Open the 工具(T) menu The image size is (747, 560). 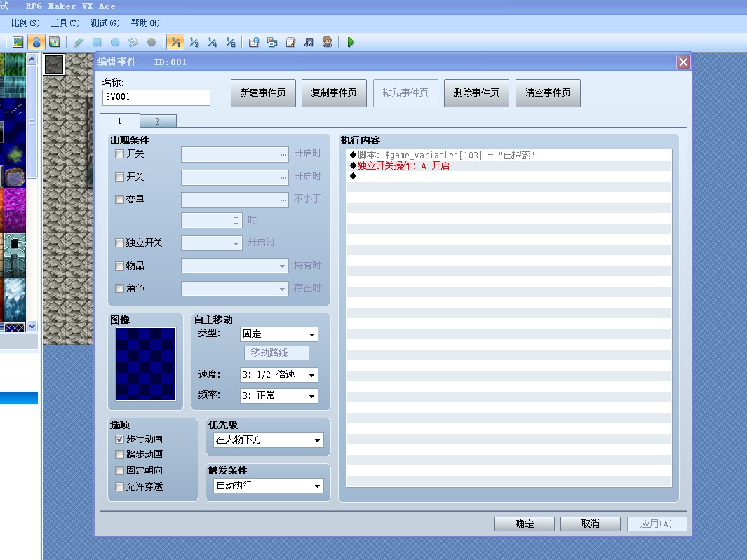pos(65,23)
